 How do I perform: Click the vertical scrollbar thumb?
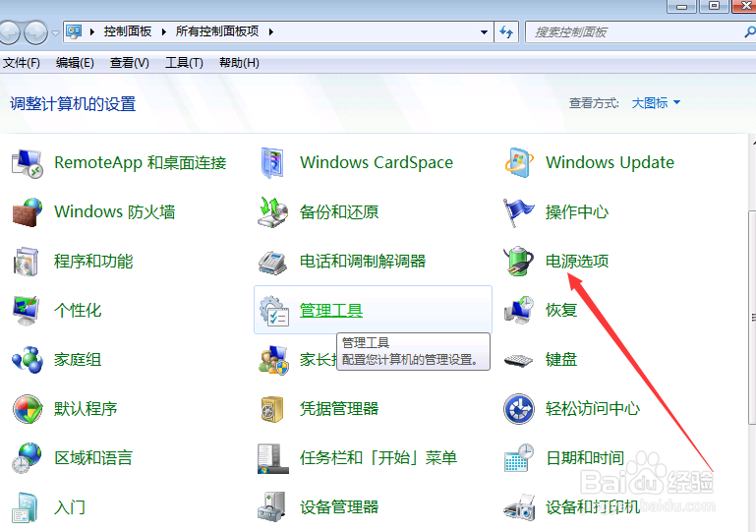pos(752,318)
